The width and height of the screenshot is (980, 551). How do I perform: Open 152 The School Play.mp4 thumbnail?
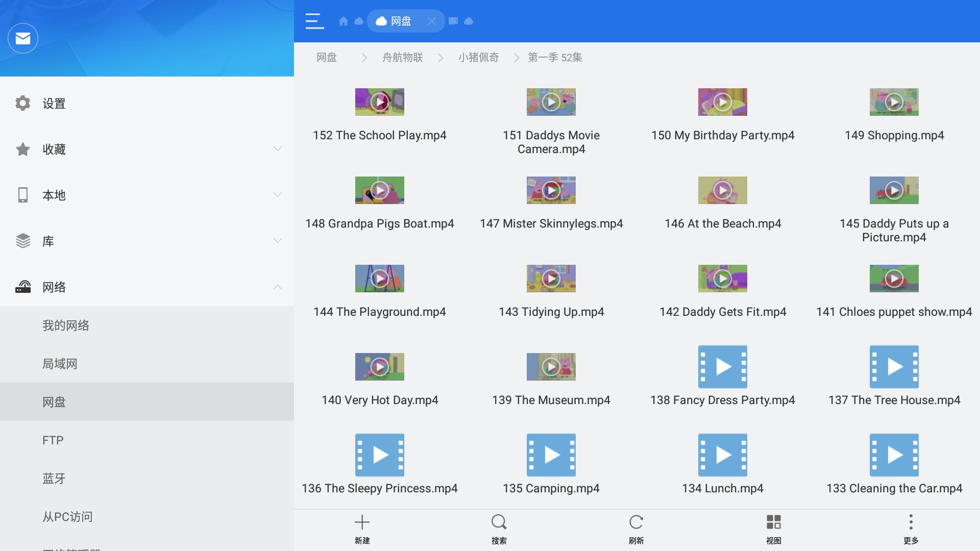pos(379,102)
